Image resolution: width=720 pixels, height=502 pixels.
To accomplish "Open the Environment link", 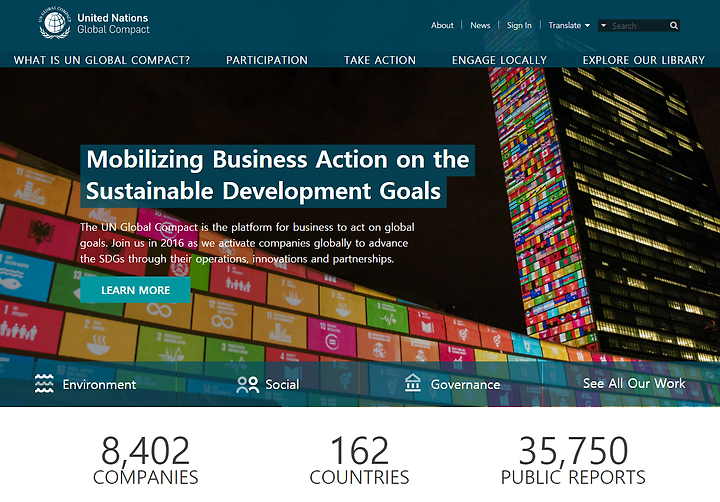I will [99, 384].
